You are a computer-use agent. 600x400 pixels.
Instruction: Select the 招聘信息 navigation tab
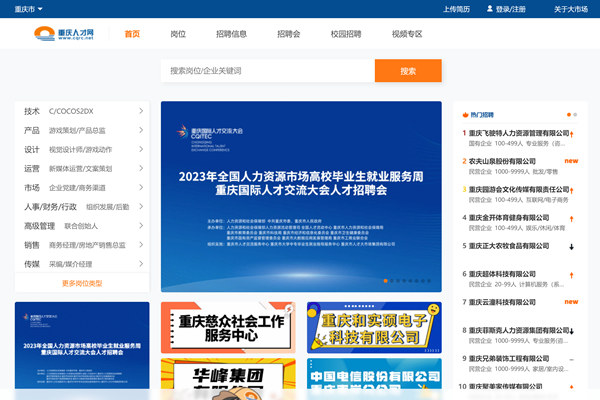point(231,34)
